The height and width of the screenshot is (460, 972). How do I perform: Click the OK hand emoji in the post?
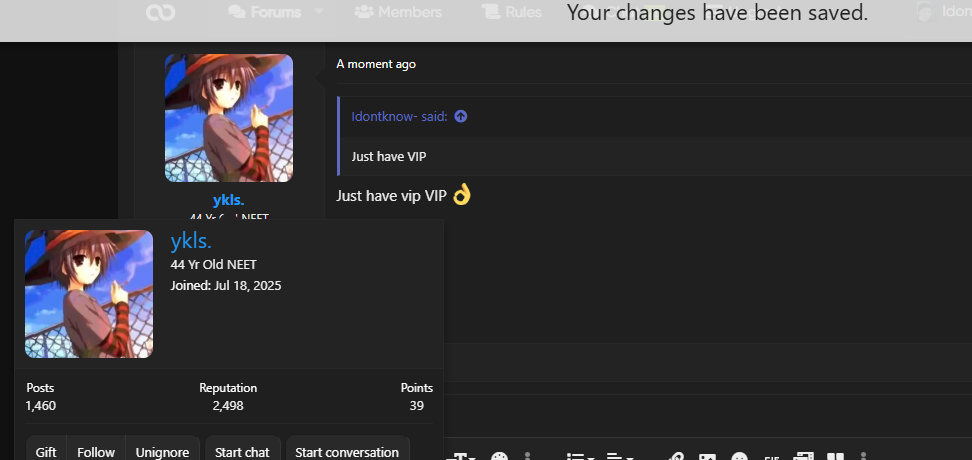point(462,195)
